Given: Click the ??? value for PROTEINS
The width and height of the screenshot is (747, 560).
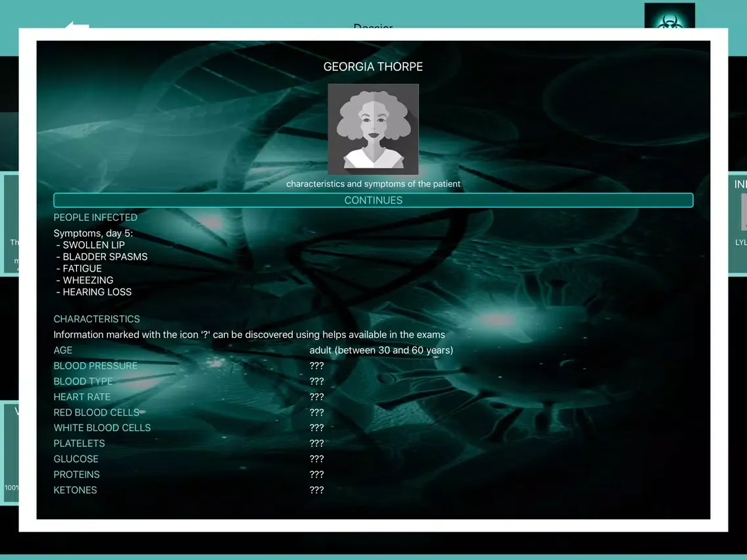Looking at the screenshot, I should point(316,475).
